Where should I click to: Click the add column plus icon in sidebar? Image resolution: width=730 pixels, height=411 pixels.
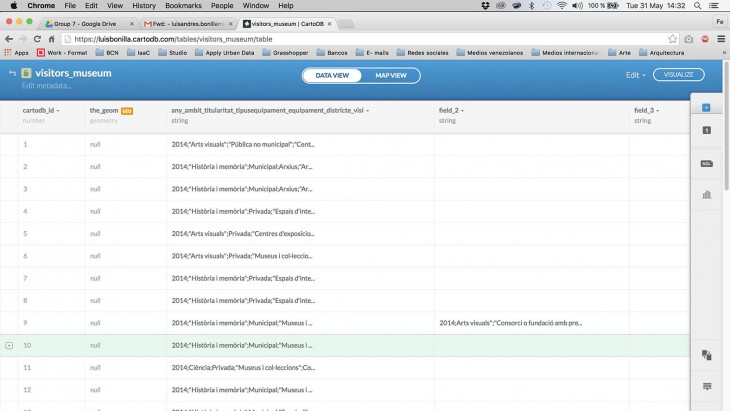coord(706,107)
